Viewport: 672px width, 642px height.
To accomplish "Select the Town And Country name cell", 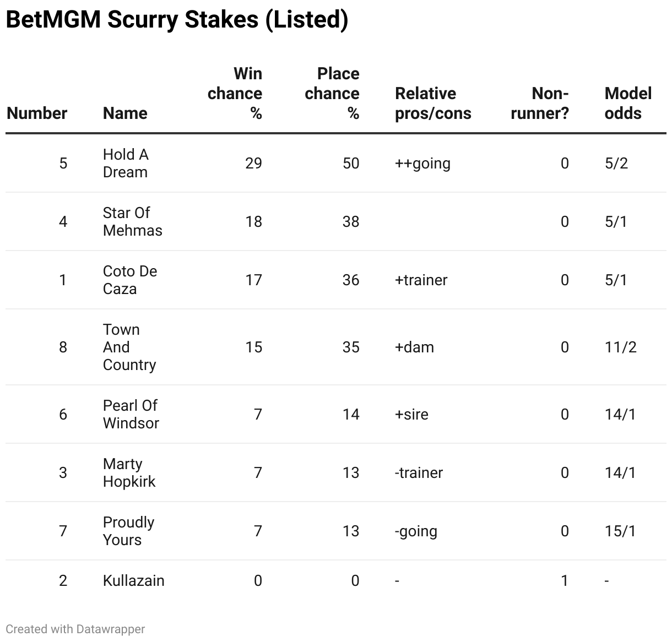I will [129, 347].
